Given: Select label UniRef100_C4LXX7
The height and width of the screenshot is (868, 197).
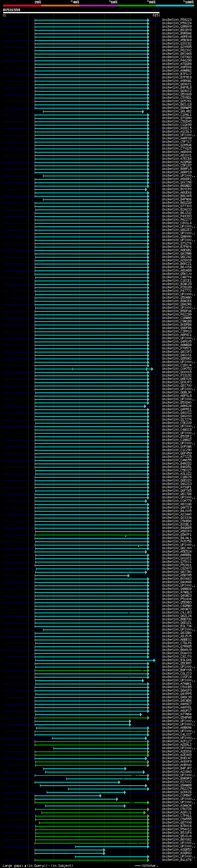Looking at the screenshot, I should coord(177,735).
